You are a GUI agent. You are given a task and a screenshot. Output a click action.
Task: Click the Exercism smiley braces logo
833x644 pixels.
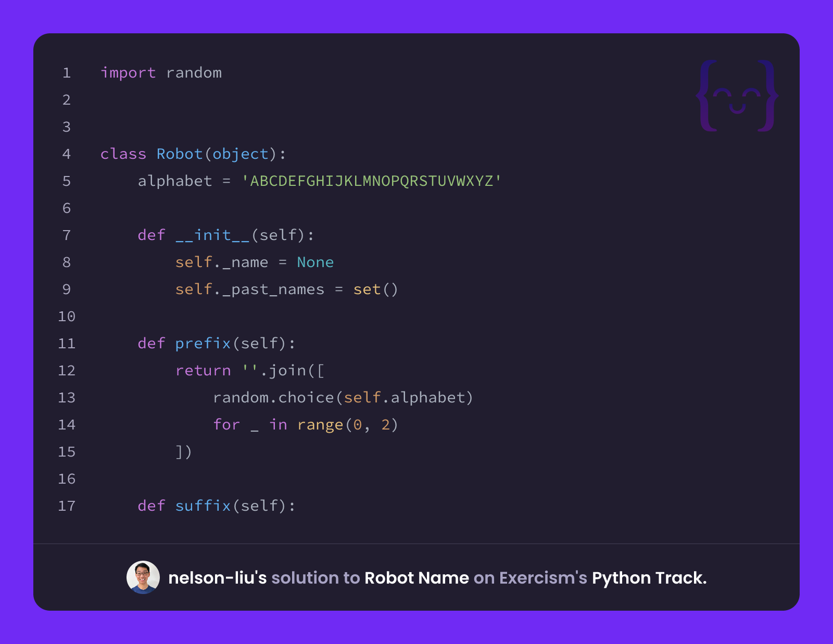[x=737, y=96]
